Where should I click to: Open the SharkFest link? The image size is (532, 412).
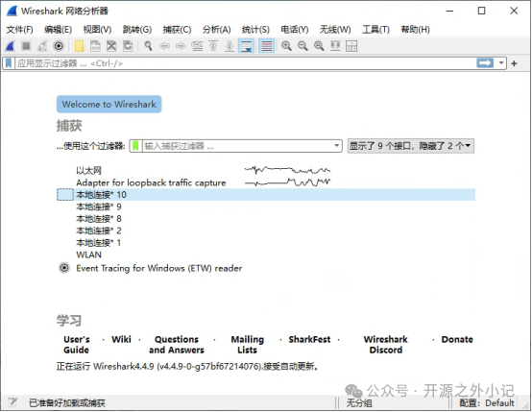tap(309, 339)
